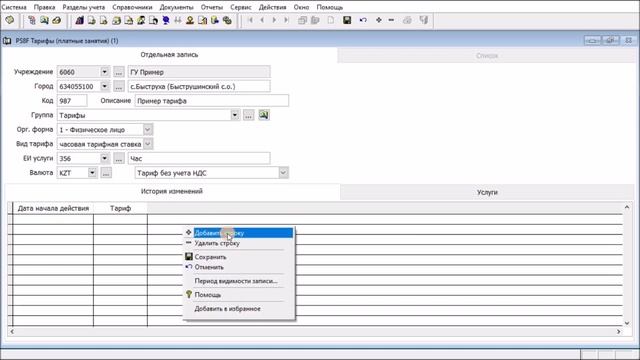Open the Система menu
The width and height of the screenshot is (640, 360).
(x=13, y=7)
